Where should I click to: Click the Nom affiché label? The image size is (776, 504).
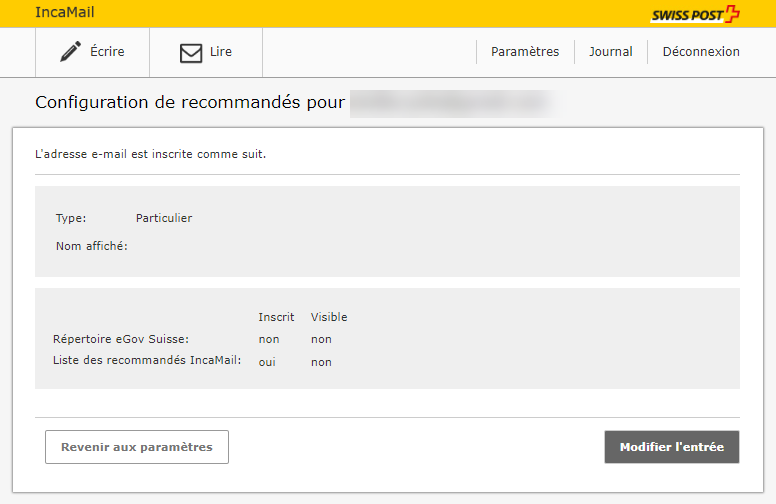(x=92, y=246)
